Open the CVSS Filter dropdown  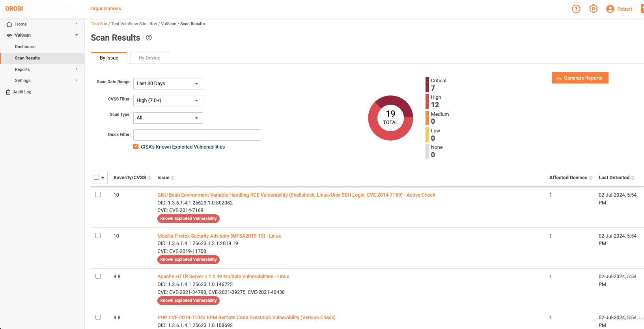tap(168, 100)
